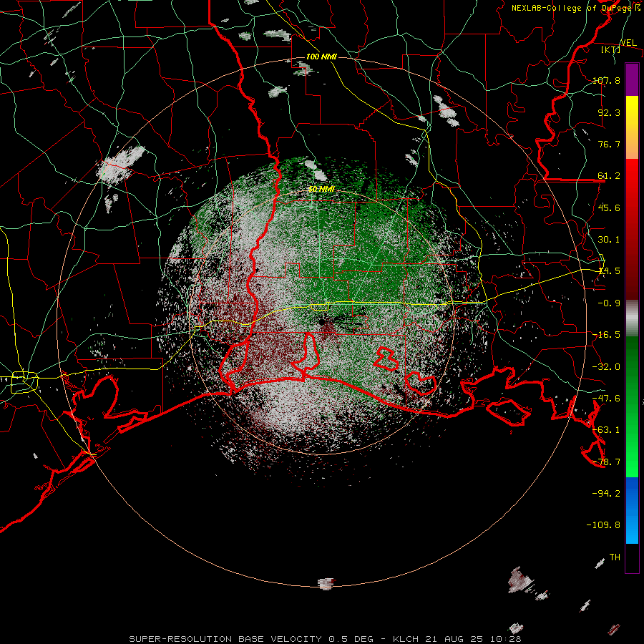This screenshot has width=644, height=644.
Task: Select the 107.8 scale value
Action: click(x=606, y=80)
